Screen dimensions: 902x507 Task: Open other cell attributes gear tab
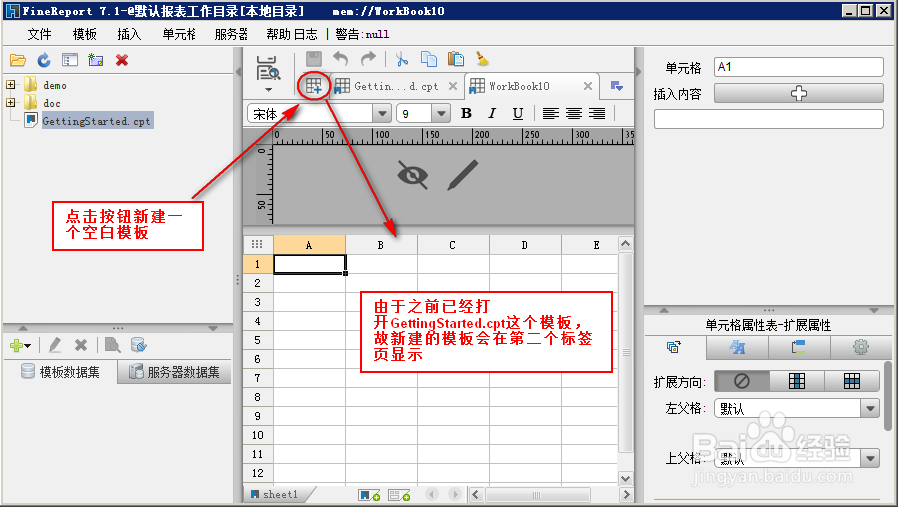click(x=861, y=347)
